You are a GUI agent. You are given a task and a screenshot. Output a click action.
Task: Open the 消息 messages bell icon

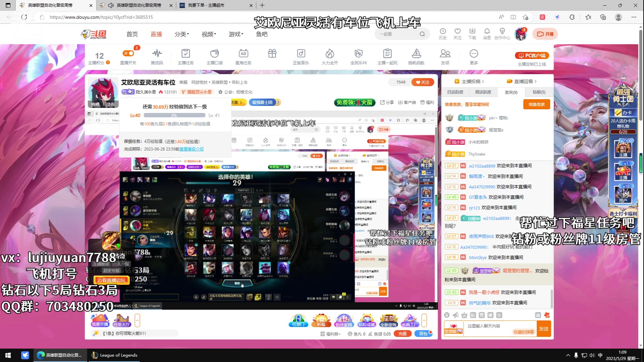click(x=487, y=34)
